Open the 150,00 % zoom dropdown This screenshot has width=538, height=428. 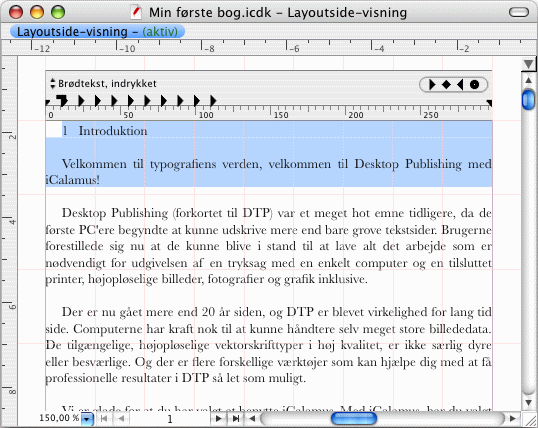pyautogui.click(x=87, y=419)
